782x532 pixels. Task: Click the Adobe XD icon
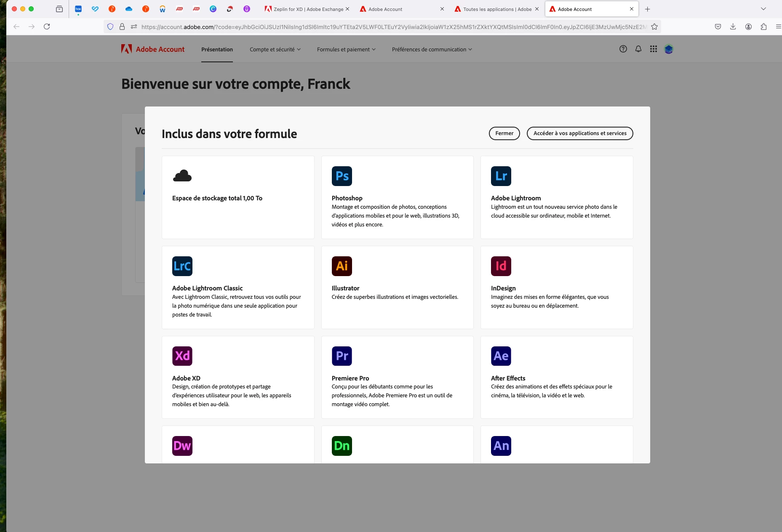point(182,356)
